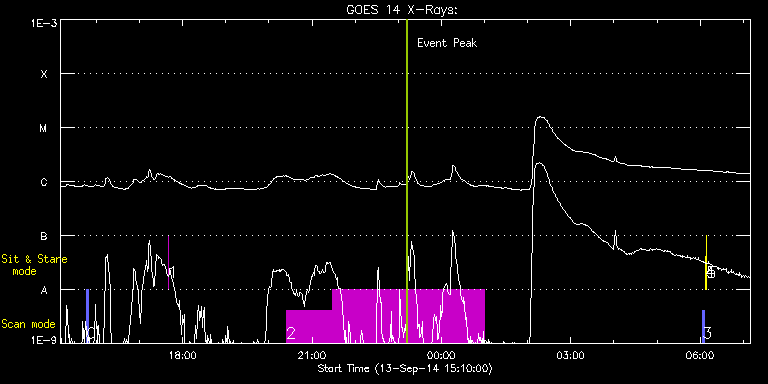Click the 'GOES 14 X-Rays:' plot title
This screenshot has height=384, width=768.
[x=402, y=11]
